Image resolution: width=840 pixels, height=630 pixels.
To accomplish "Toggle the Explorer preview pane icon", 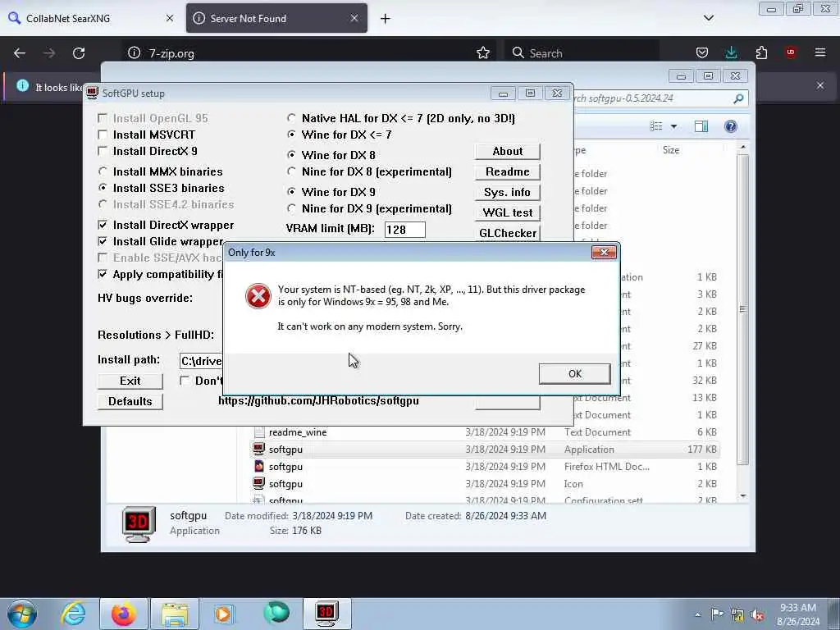I will point(701,126).
